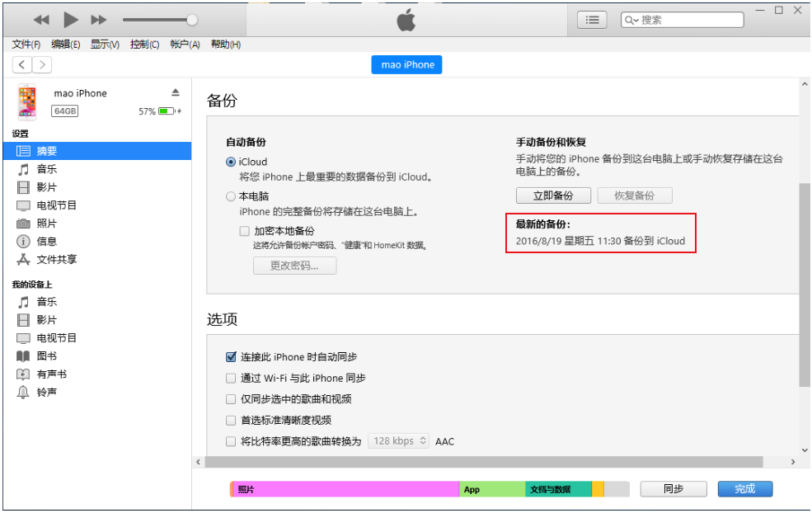Click the teal 文档与数据 storage segment
The image size is (812, 513).
click(x=558, y=489)
